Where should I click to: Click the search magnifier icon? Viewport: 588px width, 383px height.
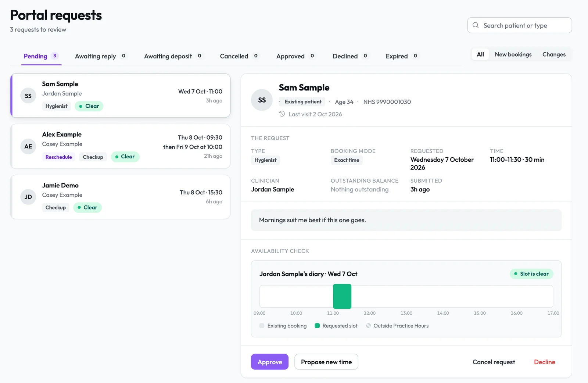click(x=476, y=25)
